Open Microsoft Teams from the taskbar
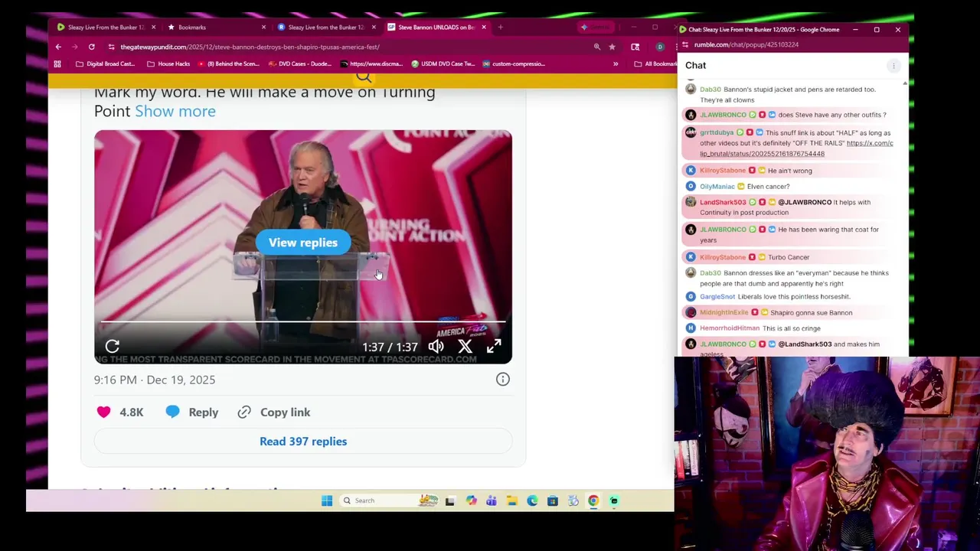 (492, 500)
